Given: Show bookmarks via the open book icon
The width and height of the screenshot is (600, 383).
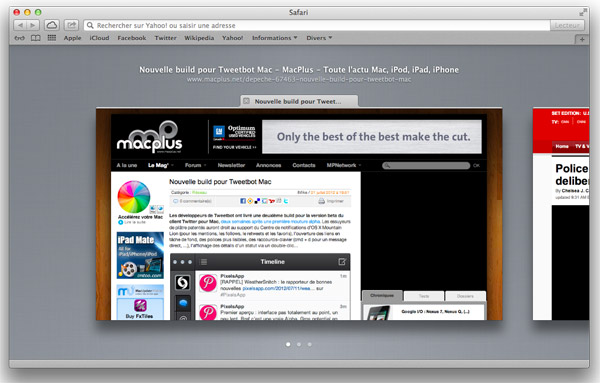Looking at the screenshot, I should click(x=36, y=38).
